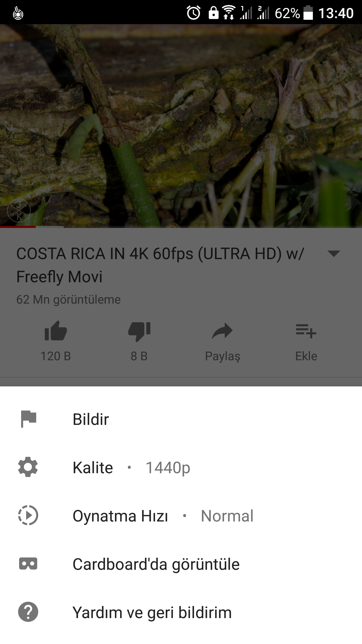Select the Bildir menu entry
362x644 pixels.
[181, 419]
